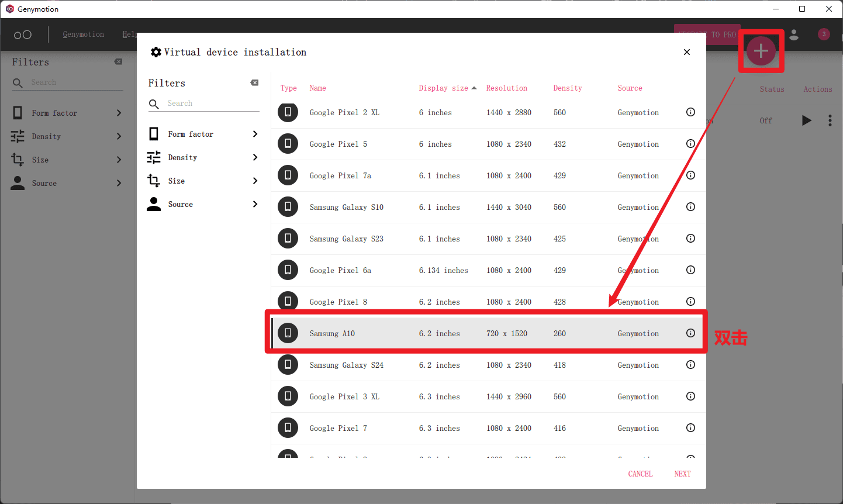
Task: Expand the Form factor filter in dialog
Action: pyautogui.click(x=255, y=134)
